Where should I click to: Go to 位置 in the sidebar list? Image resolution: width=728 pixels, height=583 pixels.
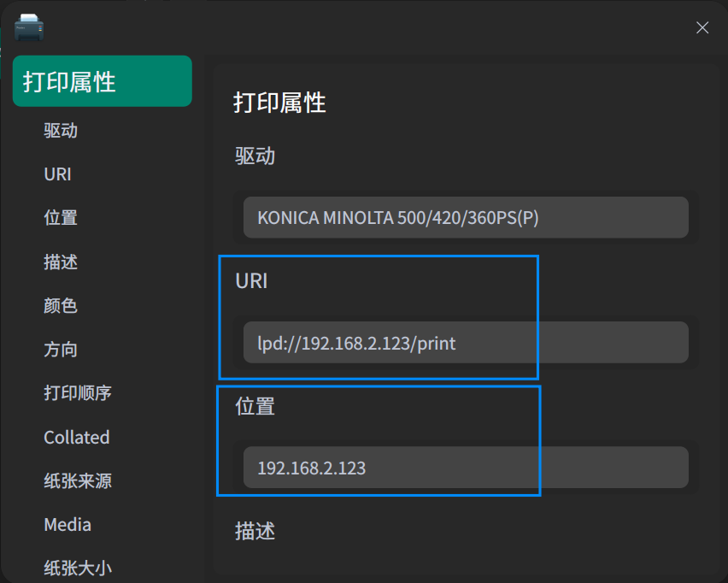pyautogui.click(x=61, y=218)
